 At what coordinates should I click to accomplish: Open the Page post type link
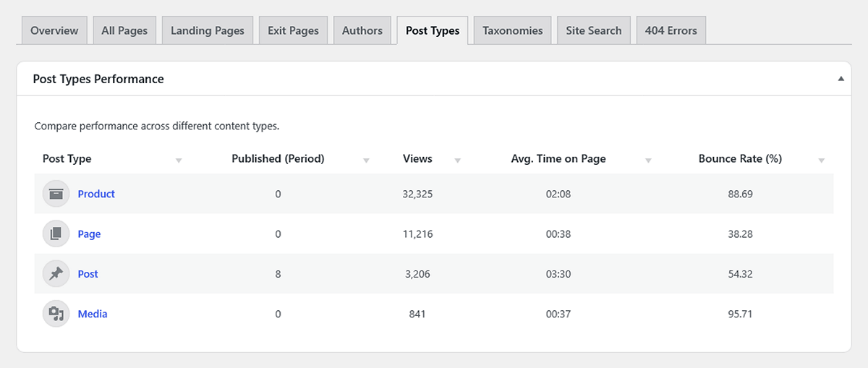tap(89, 234)
